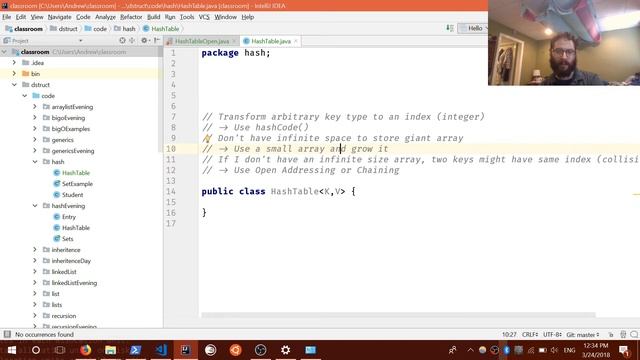Expand the linkedList package

pos(35,272)
